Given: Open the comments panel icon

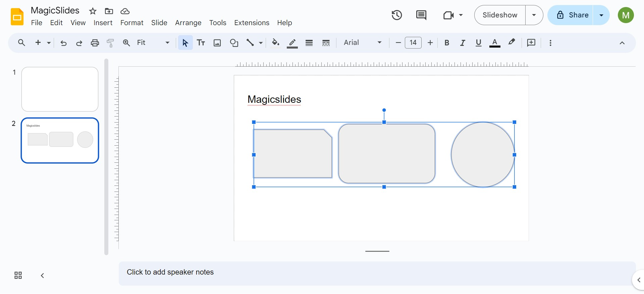Looking at the screenshot, I should pos(421,15).
